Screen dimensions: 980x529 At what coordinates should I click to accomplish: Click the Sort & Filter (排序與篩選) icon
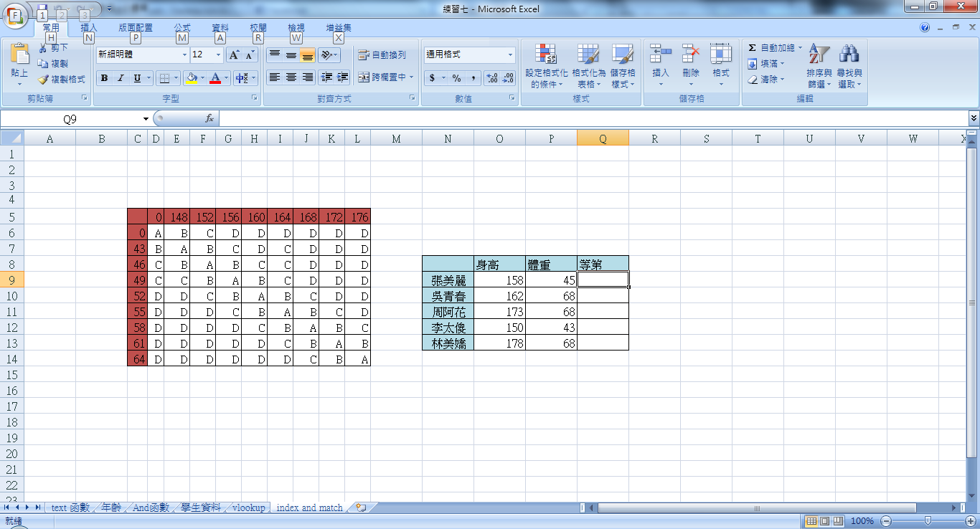819,55
